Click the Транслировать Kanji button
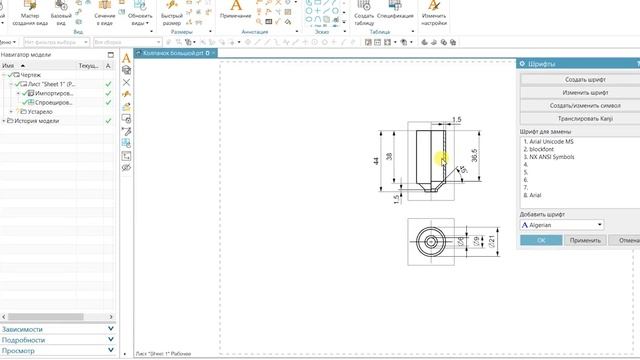Viewport: 640px width, 360px height. [585, 119]
